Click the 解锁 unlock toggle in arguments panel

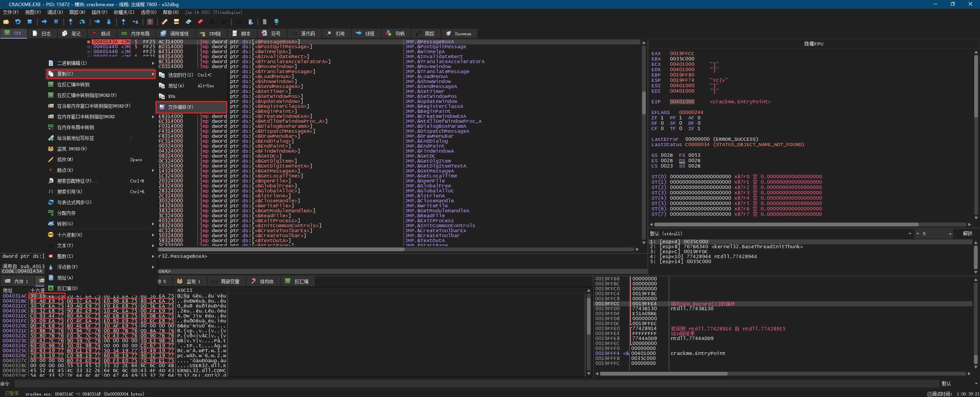[x=967, y=234]
